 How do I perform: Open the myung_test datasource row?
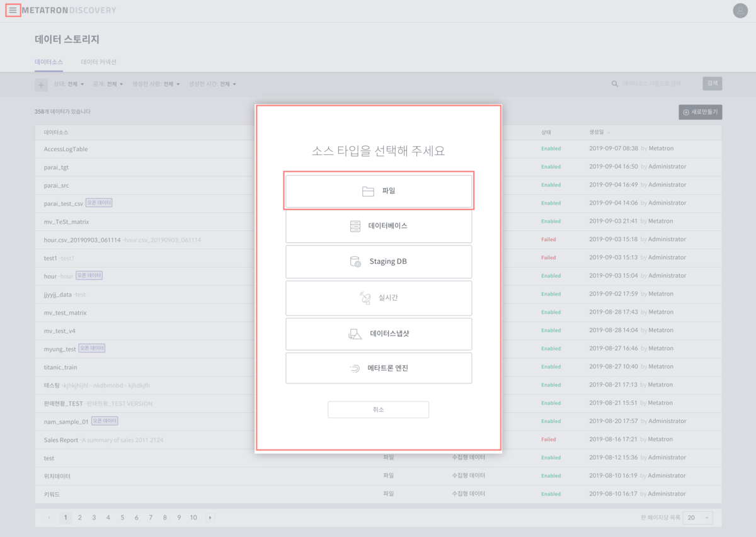378,349
